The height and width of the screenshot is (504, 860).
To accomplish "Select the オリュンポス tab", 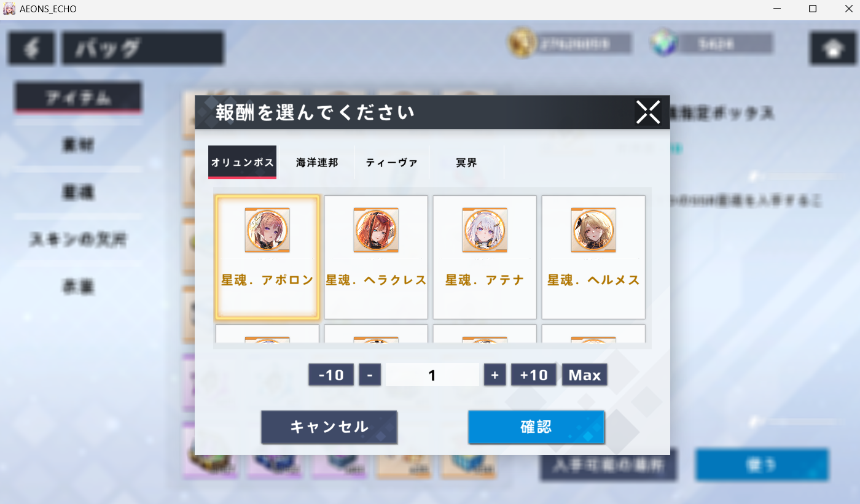I will 243,163.
